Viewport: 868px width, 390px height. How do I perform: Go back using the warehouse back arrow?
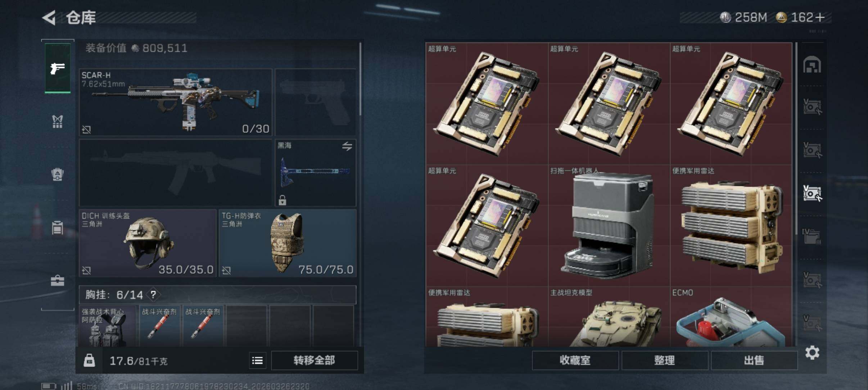pos(50,18)
